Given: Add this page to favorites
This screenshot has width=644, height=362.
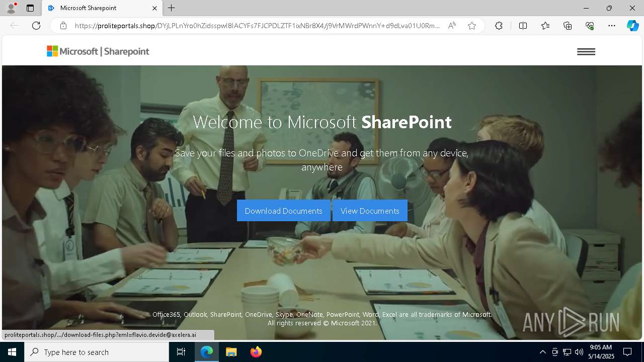Looking at the screenshot, I should [472, 26].
